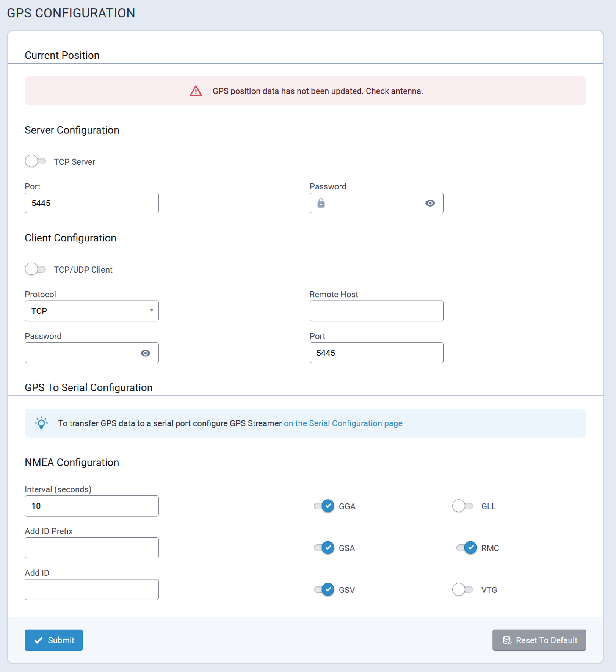Disable the RMC sentence switch

466,548
